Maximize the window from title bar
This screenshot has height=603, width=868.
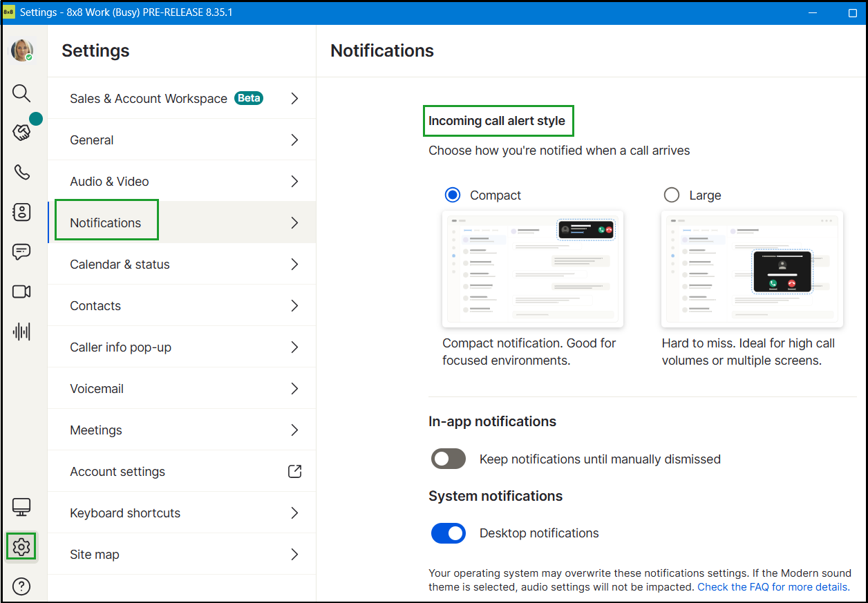pos(852,12)
